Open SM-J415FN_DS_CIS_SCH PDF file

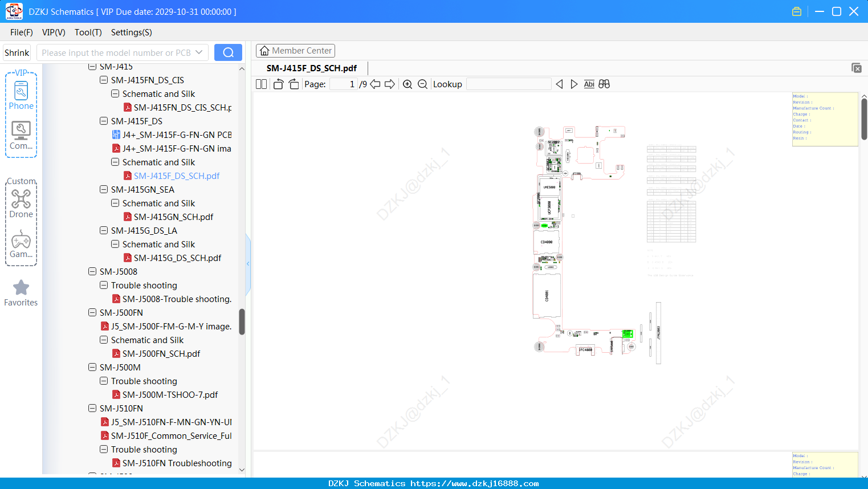[177, 108]
